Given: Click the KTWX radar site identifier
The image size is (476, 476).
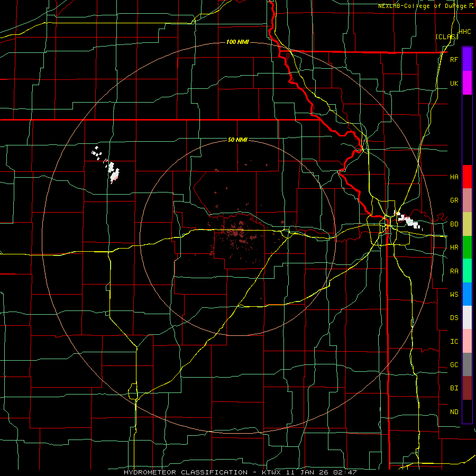Looking at the screenshot, I should coord(272,472).
